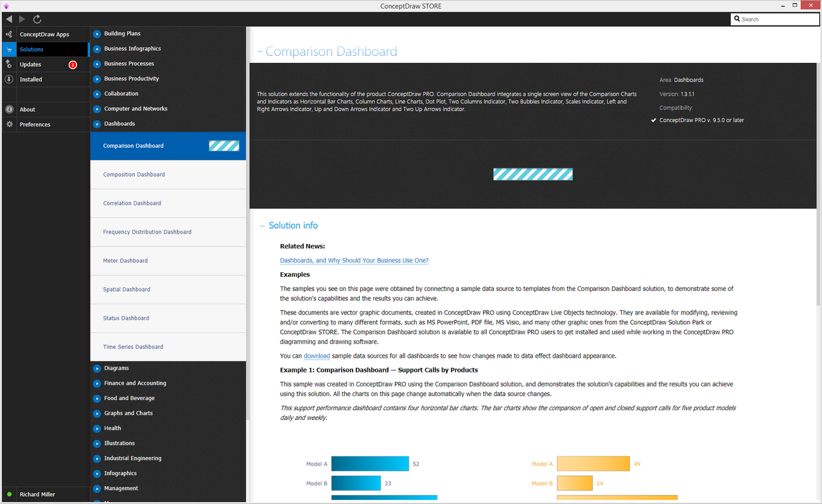The width and height of the screenshot is (822, 504).
Task: Click the green status dot by Richard Miller
Action: [9, 494]
